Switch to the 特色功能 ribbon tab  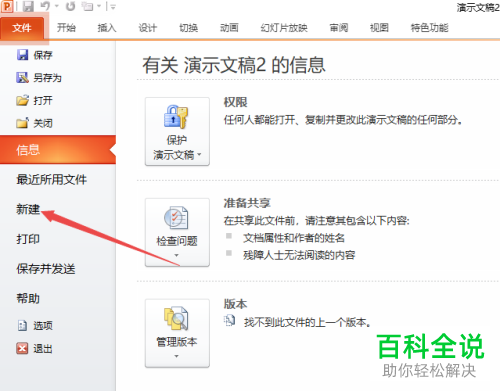[429, 28]
